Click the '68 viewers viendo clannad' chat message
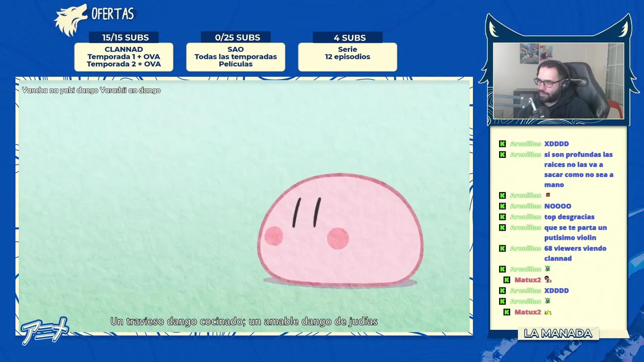The image size is (644, 362). coord(575,253)
